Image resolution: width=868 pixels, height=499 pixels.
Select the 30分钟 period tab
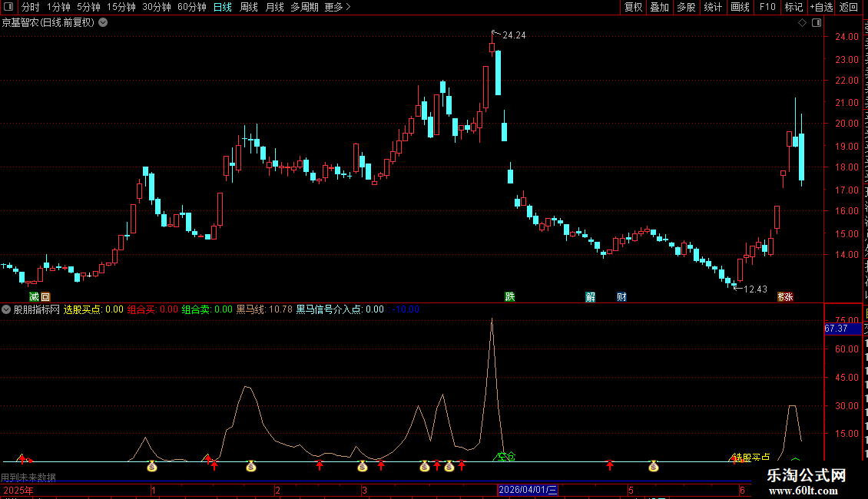pyautogui.click(x=157, y=7)
